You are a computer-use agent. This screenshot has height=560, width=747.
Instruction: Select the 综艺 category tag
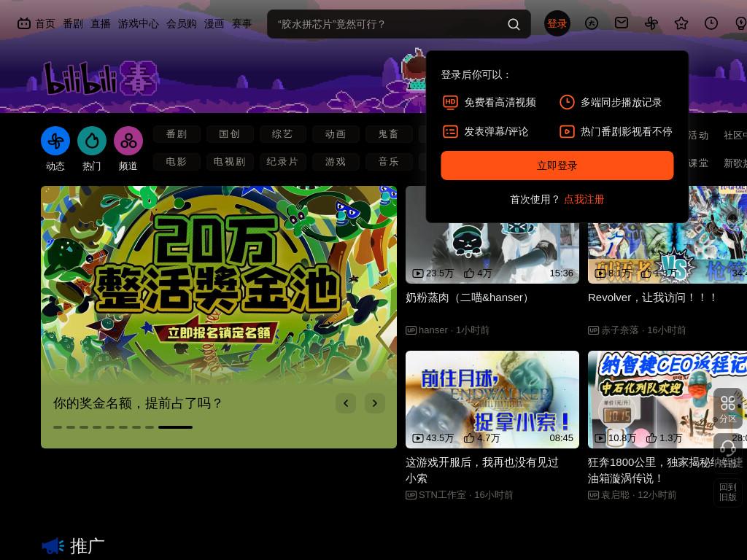coord(282,134)
